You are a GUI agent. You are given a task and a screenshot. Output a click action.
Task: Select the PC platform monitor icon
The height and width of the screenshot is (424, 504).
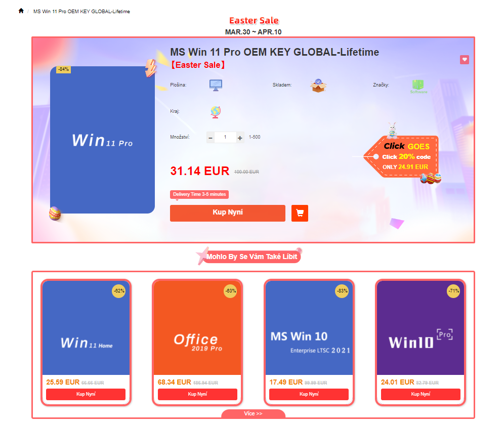pos(216,85)
